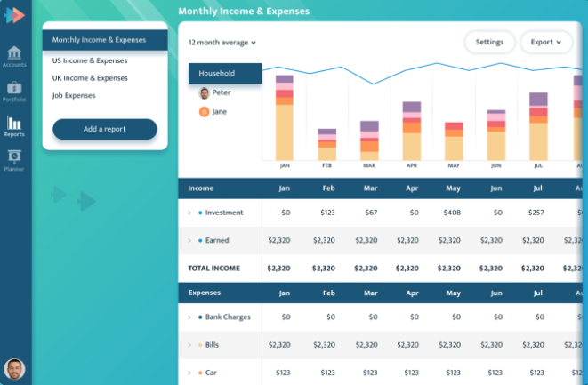Click the Bills Jan value $2,320
The height and width of the screenshot is (385, 588).
click(x=279, y=345)
